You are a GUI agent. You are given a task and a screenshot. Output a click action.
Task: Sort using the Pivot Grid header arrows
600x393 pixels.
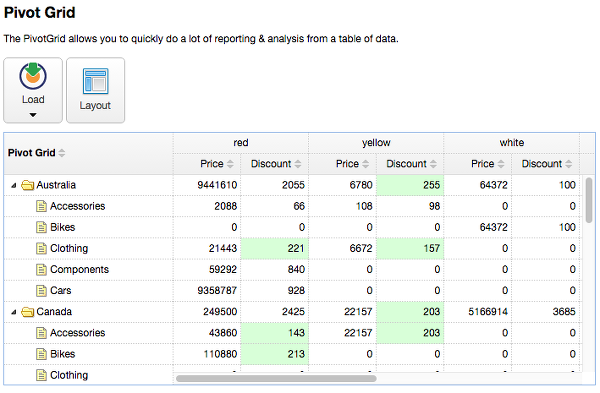(62, 153)
